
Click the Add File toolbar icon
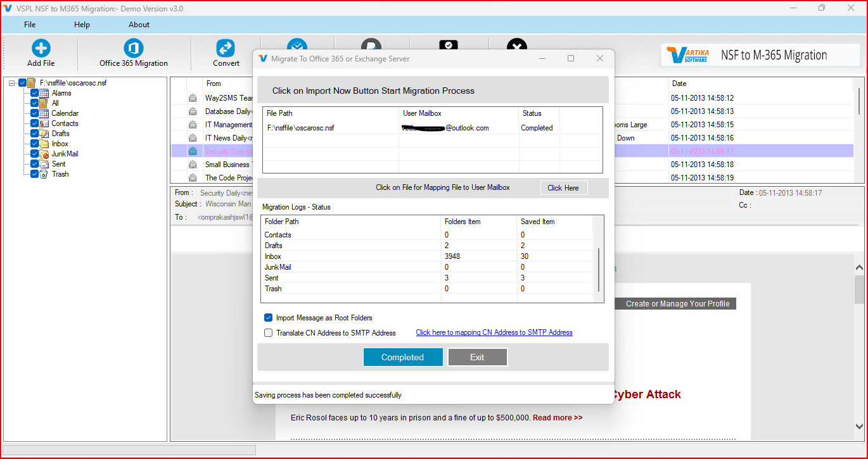pos(41,49)
